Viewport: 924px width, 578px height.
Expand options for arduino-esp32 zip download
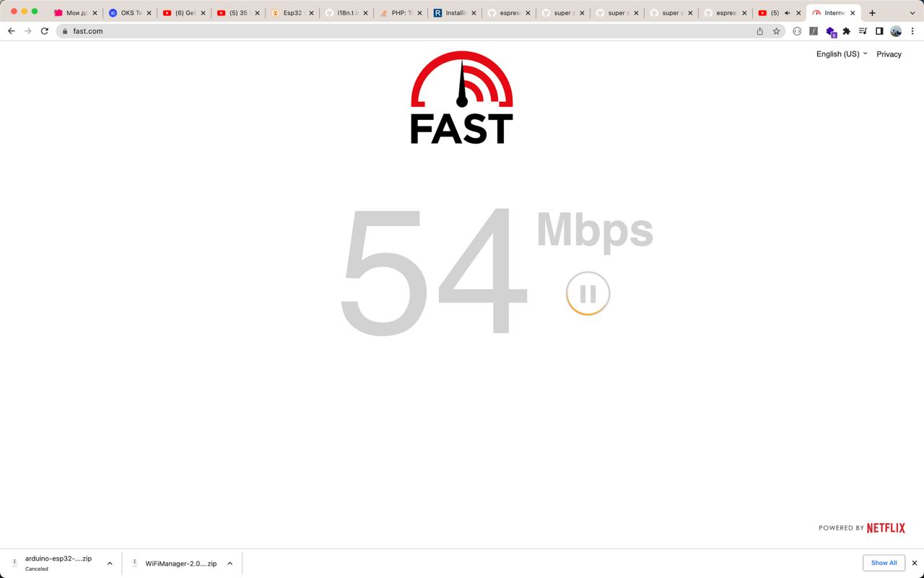click(x=110, y=564)
